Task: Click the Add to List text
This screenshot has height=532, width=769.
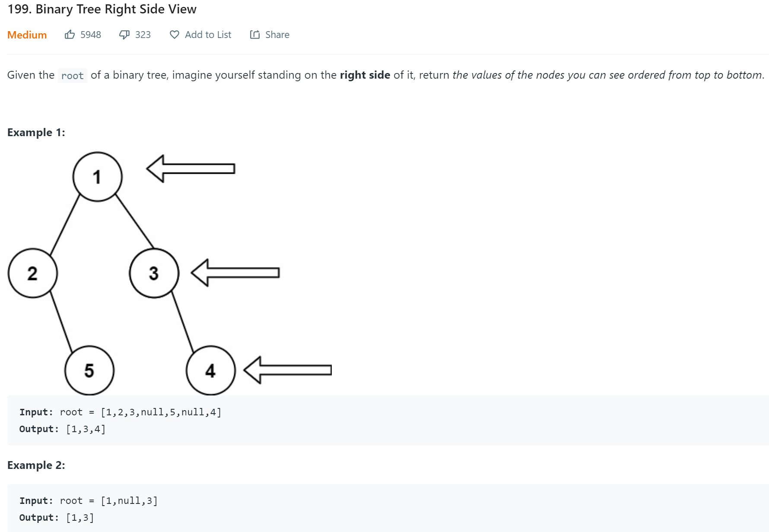Action: click(x=208, y=35)
